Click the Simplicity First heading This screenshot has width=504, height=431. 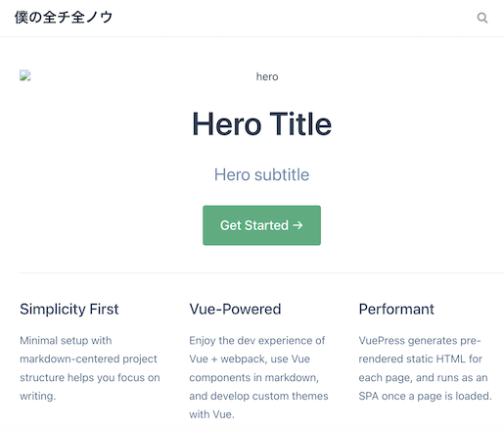[x=69, y=310]
